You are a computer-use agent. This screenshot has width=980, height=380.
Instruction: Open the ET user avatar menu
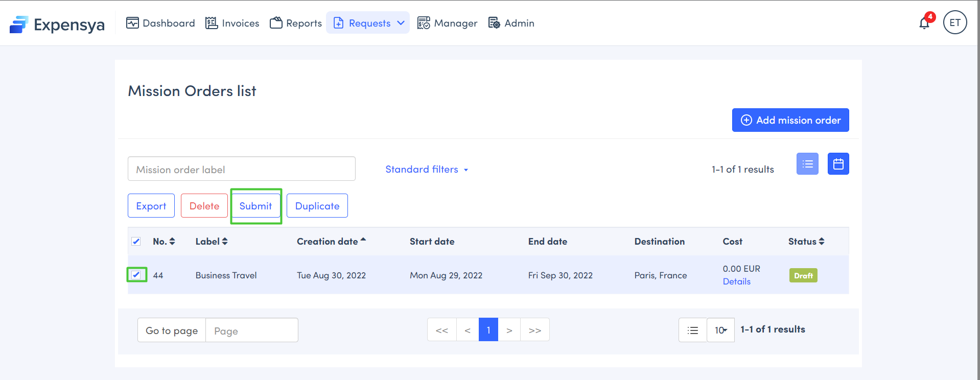[954, 22]
